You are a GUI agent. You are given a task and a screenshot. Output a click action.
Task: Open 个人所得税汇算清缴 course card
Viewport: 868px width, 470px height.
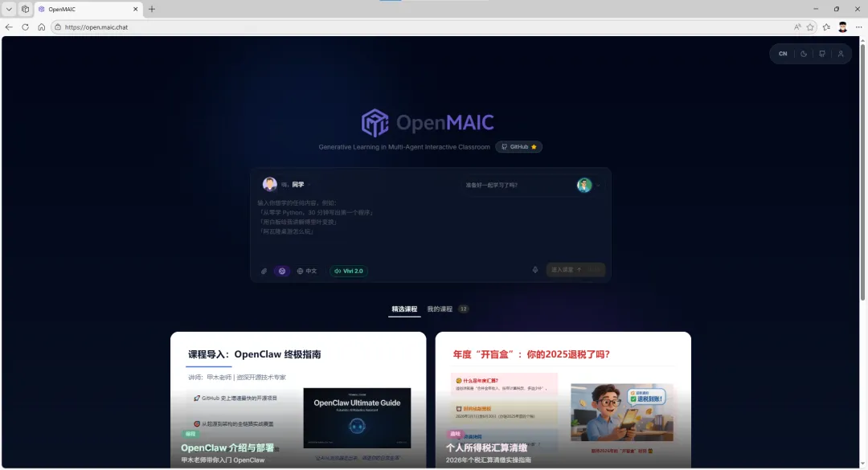click(563, 399)
